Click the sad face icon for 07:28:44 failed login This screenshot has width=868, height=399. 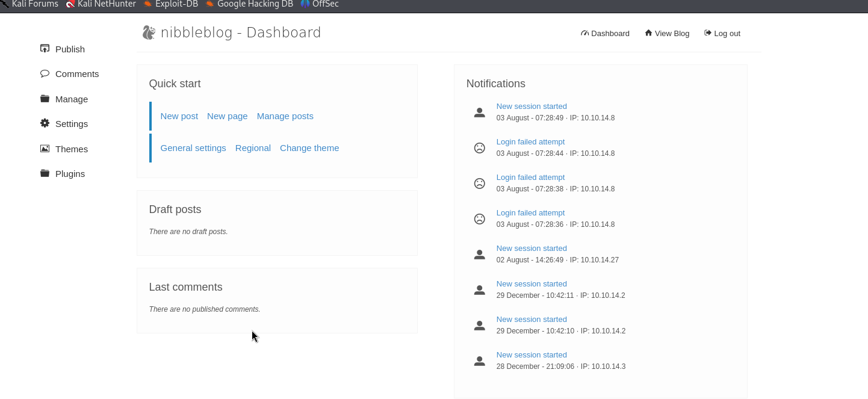point(479,148)
